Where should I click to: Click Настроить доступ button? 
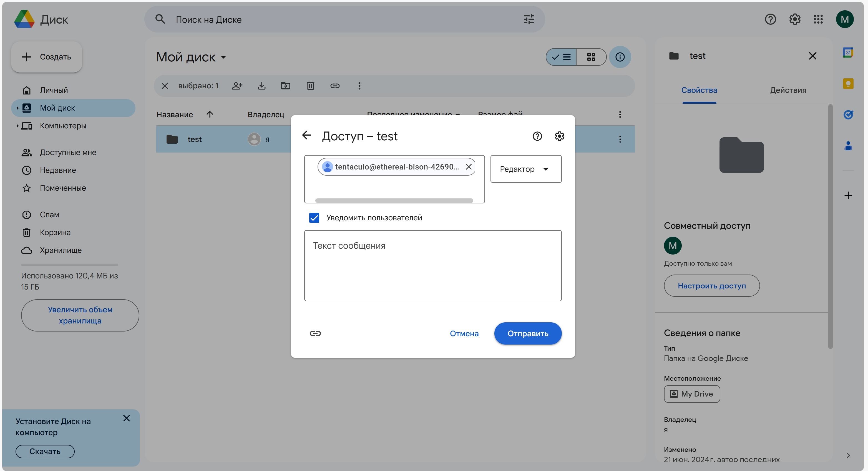pos(712,286)
